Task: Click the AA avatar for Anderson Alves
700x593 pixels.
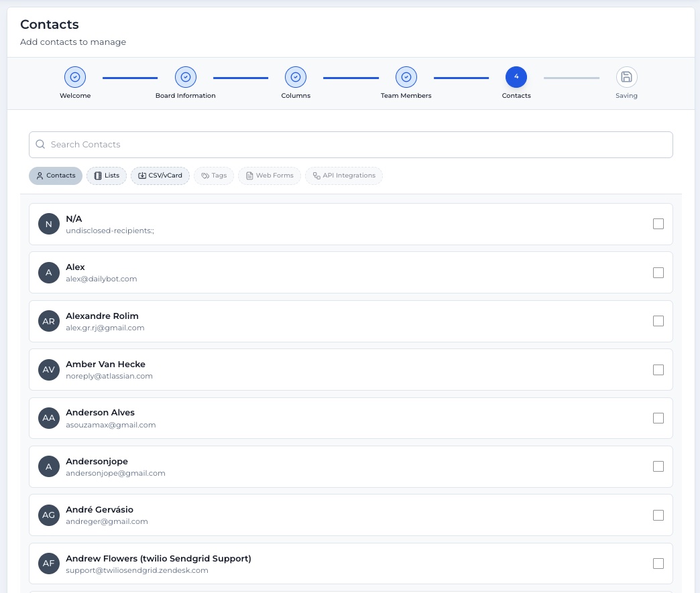Action: point(49,418)
